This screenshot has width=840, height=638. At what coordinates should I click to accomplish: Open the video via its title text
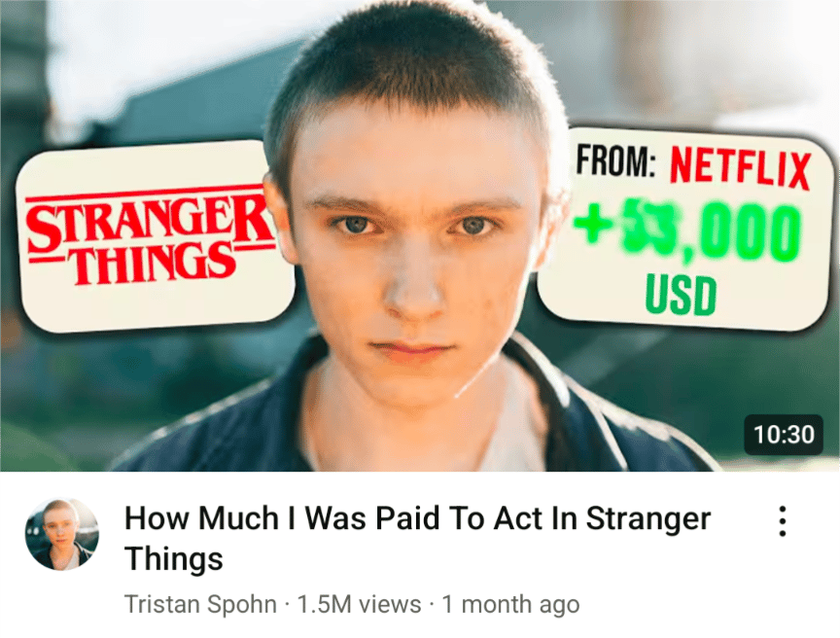pos(417,539)
